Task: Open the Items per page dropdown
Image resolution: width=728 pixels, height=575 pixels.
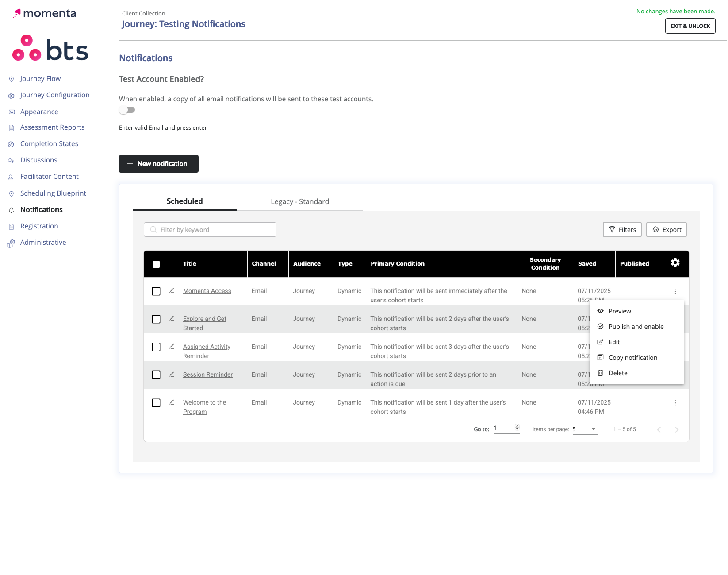Action: pyautogui.click(x=585, y=429)
